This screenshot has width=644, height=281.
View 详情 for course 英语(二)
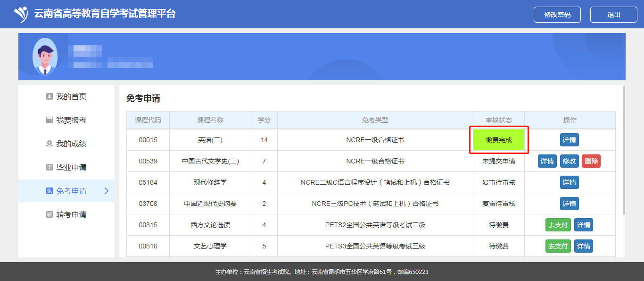click(569, 140)
